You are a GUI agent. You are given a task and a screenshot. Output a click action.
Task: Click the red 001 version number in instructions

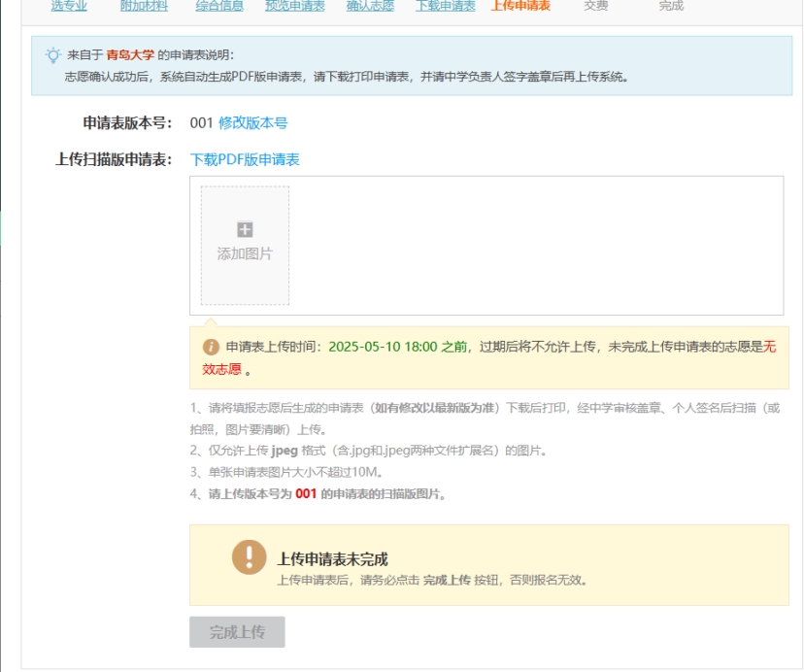(306, 494)
